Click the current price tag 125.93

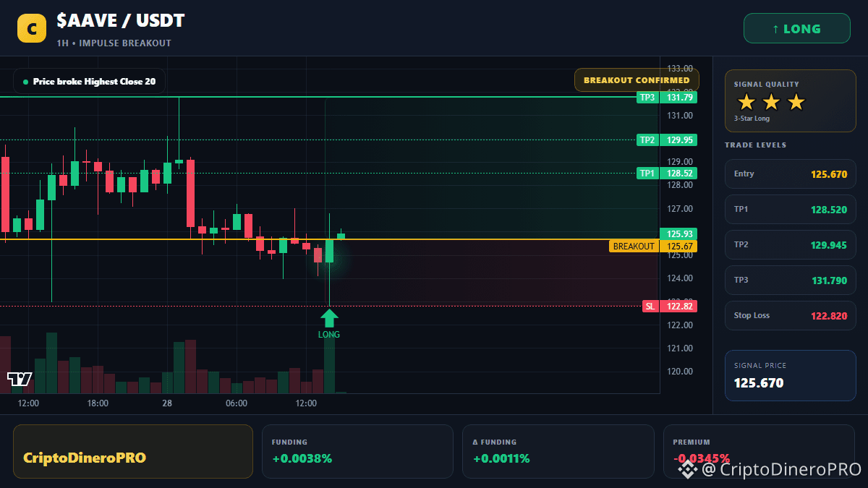point(678,234)
